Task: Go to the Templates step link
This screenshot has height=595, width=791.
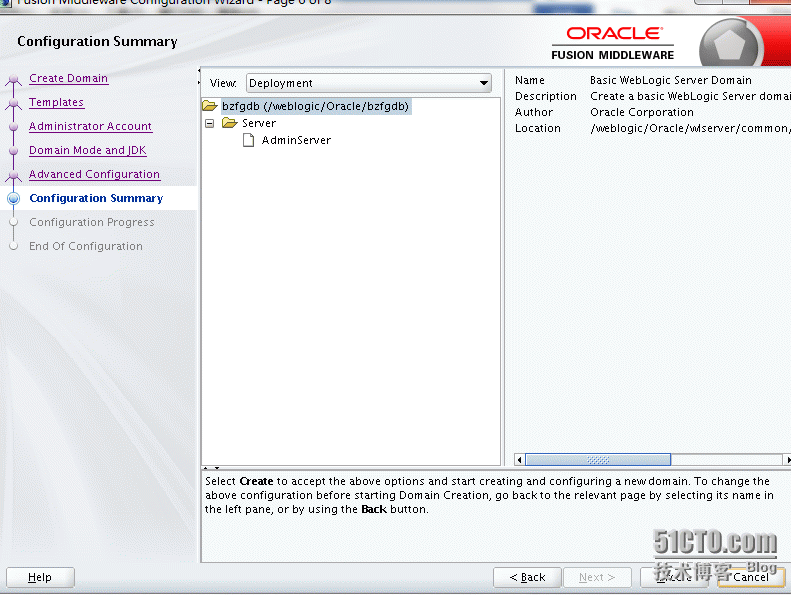Action: click(x=56, y=102)
